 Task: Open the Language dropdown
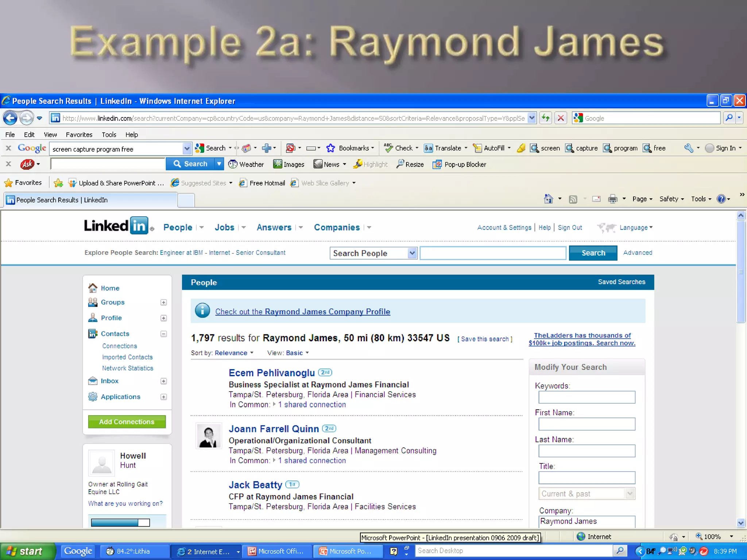click(636, 227)
